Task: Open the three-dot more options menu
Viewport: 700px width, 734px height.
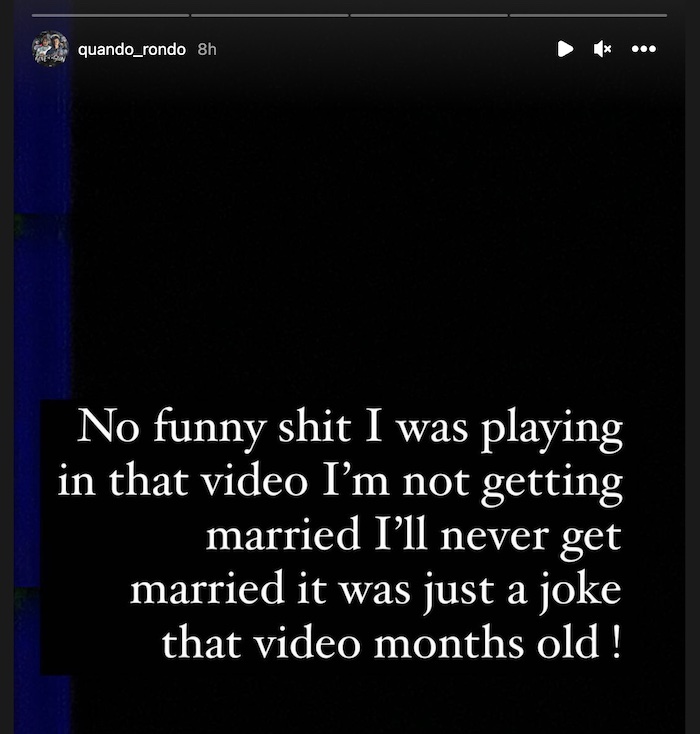Action: [643, 49]
